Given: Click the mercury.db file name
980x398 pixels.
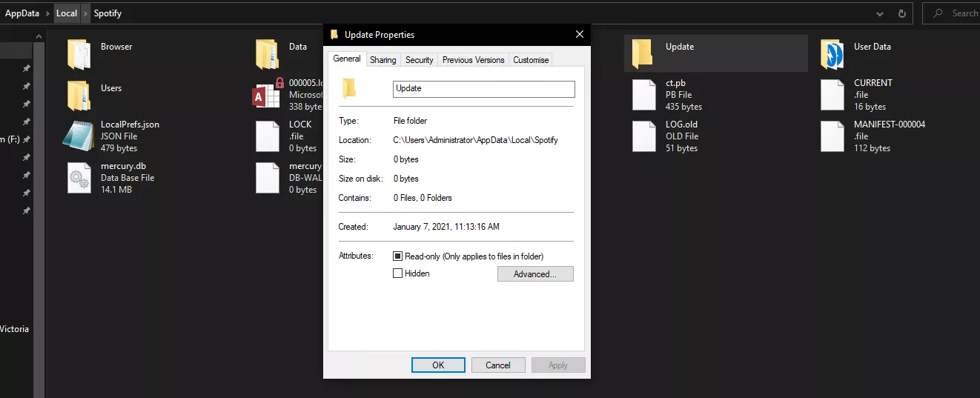Looking at the screenshot, I should (123, 166).
